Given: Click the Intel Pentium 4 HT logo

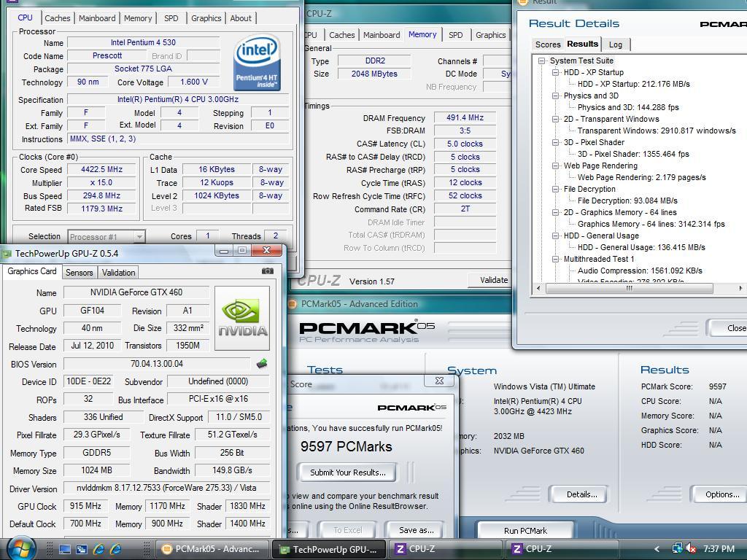Looking at the screenshot, I should (258, 62).
